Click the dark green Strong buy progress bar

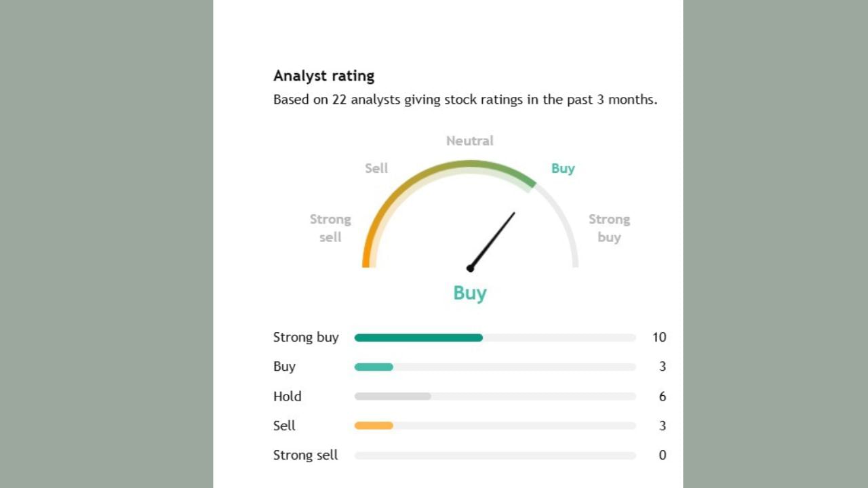click(x=418, y=338)
